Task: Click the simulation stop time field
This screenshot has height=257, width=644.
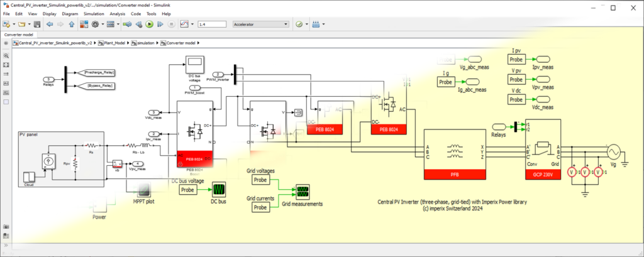Action: 212,25
